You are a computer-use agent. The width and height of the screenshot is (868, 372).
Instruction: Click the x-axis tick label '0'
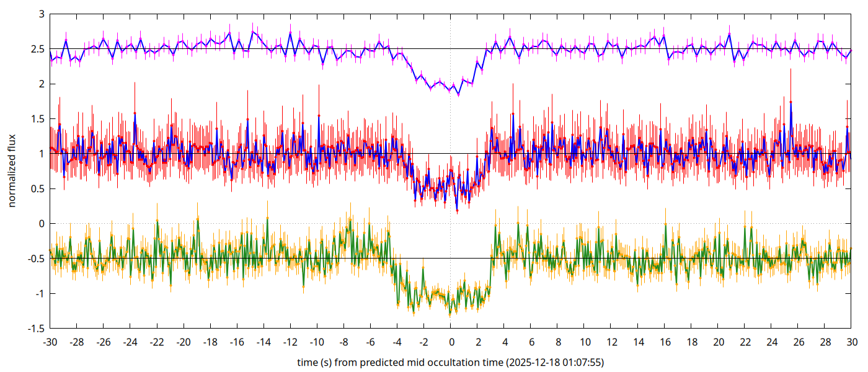point(451,342)
